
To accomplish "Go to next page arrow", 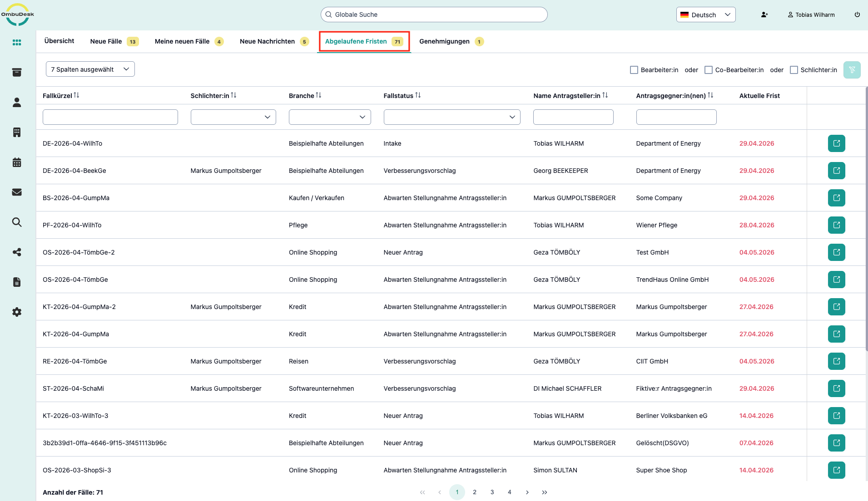I will pyautogui.click(x=527, y=492).
